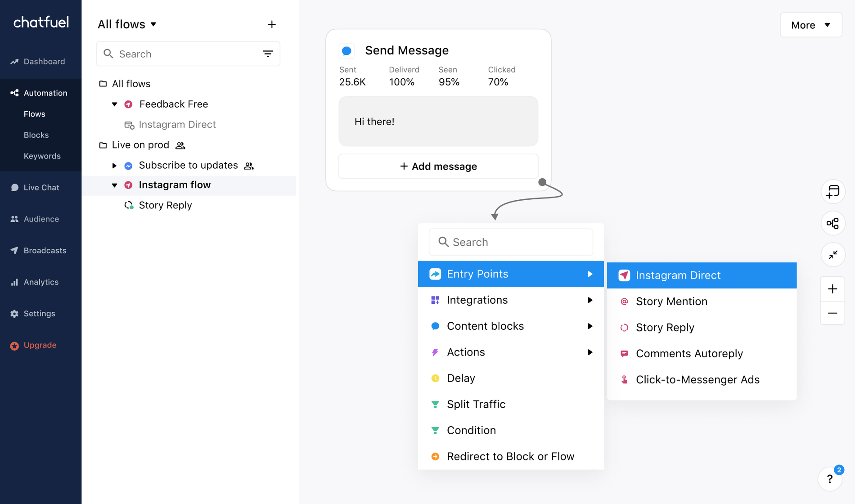Open the Actions submenu

tap(511, 352)
